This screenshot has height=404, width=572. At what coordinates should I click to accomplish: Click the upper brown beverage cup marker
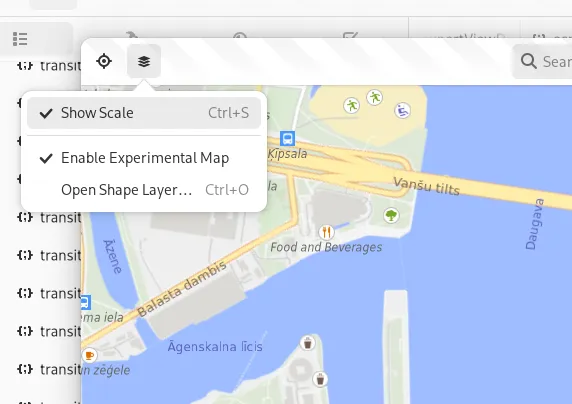pyautogui.click(x=308, y=343)
